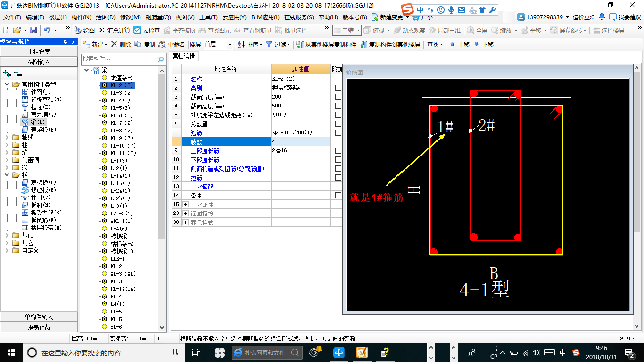Click the component search magnifier icon
The width and height of the screenshot is (644, 362).
tap(161, 59)
